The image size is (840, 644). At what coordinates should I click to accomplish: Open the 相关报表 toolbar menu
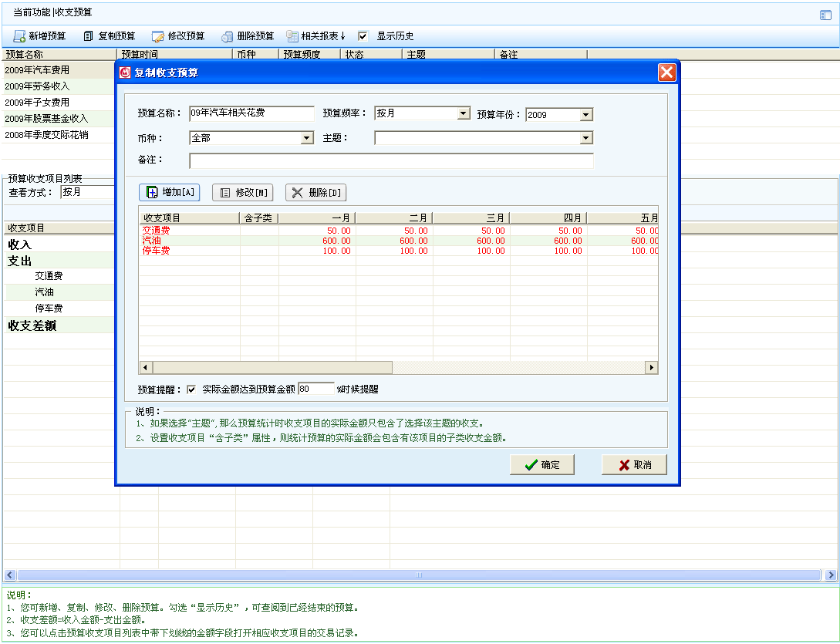coord(316,36)
